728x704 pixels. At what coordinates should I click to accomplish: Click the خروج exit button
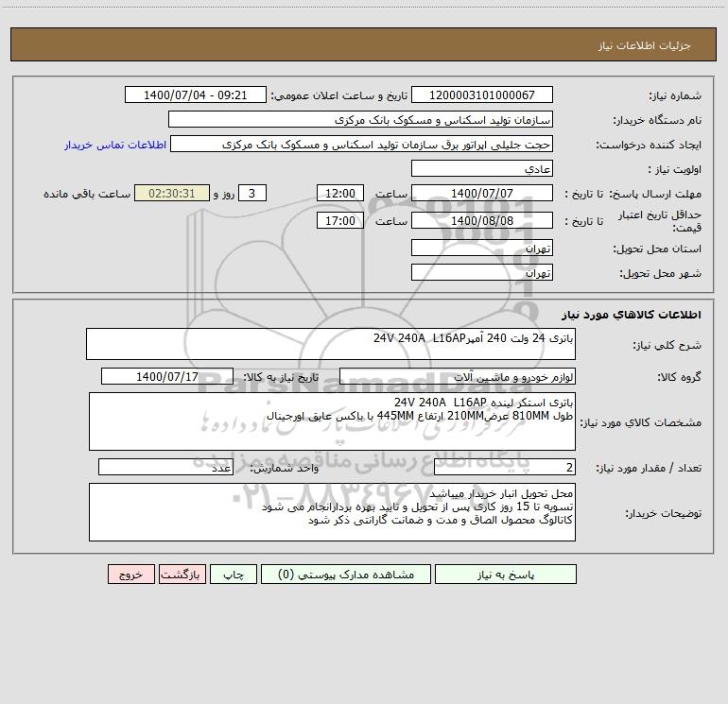pos(130,574)
